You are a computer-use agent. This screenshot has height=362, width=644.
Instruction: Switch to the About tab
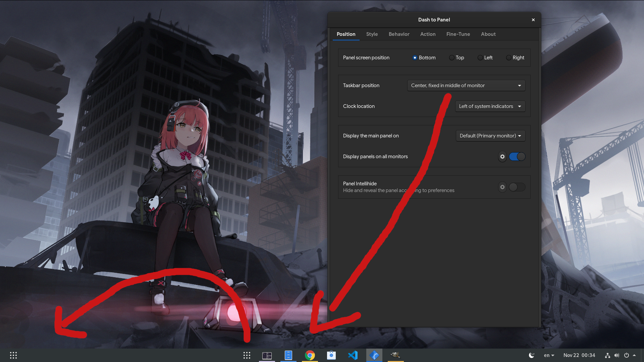(x=488, y=34)
